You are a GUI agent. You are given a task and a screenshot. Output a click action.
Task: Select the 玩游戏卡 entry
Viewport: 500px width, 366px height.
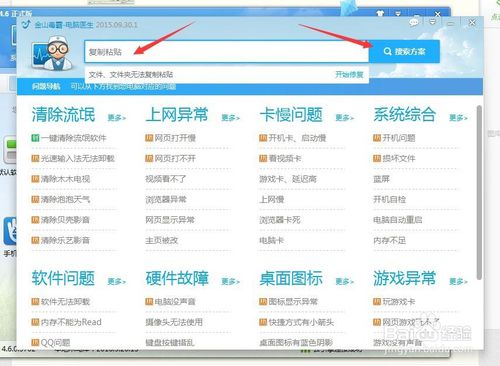coord(399,302)
